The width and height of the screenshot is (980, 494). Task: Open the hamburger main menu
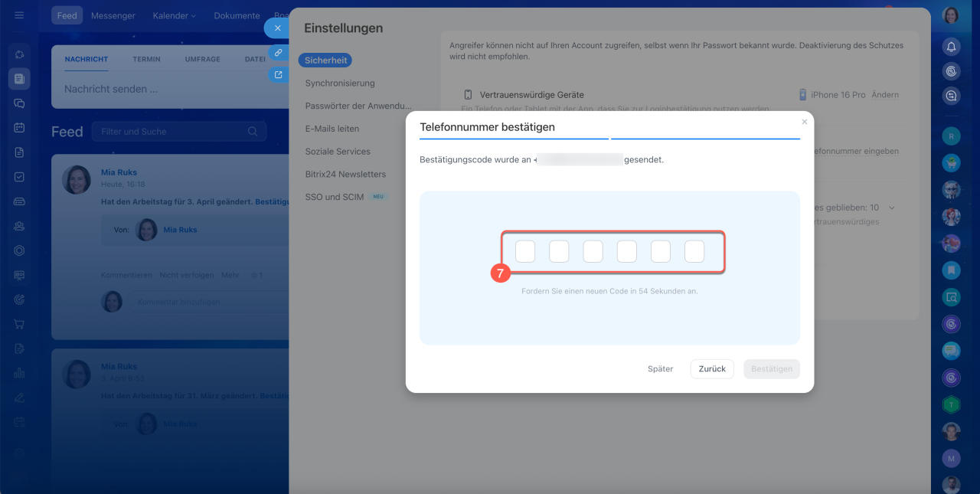(x=19, y=15)
